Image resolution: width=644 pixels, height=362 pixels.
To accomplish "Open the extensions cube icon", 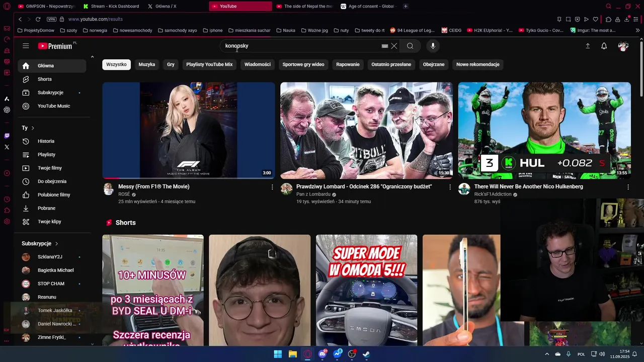I will [x=608, y=19].
